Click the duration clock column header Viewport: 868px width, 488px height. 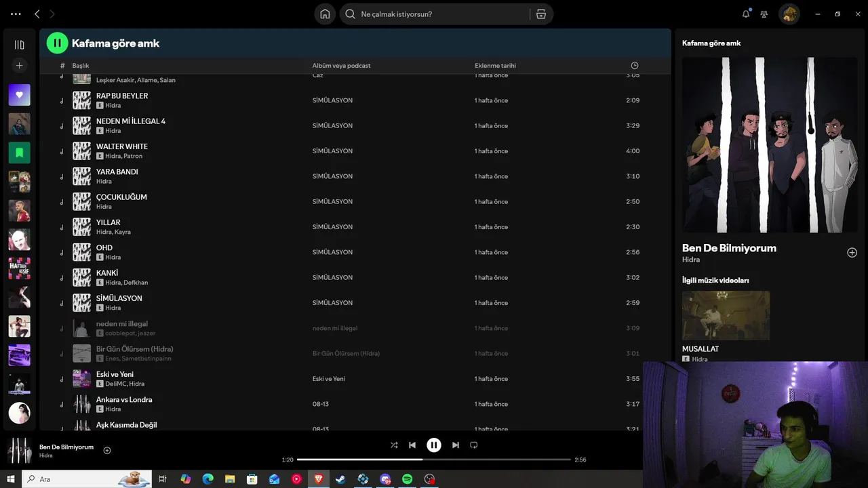pos(635,66)
